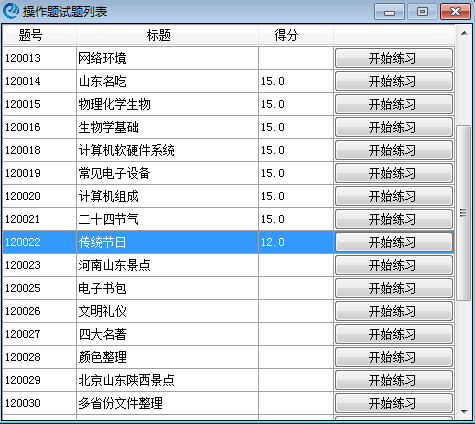Close the 操作题试题列表 window
Screen dimensions: 475x424
point(455,12)
